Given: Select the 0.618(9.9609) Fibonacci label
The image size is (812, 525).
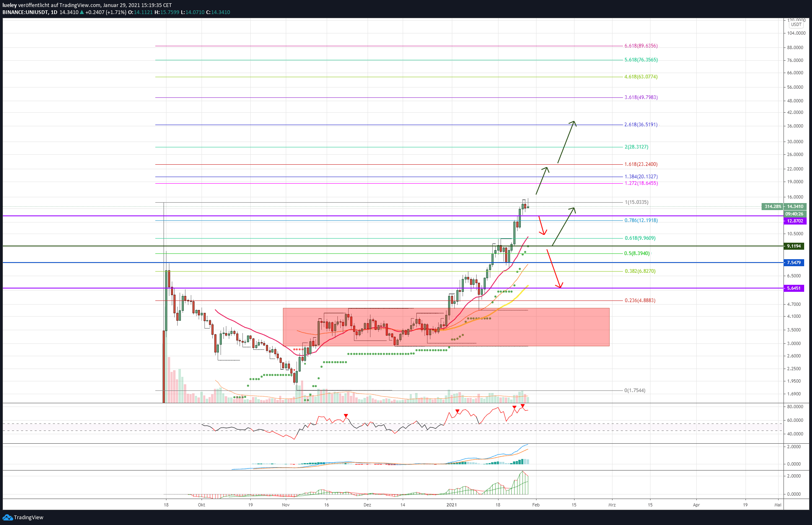Looking at the screenshot, I should click(x=640, y=238).
